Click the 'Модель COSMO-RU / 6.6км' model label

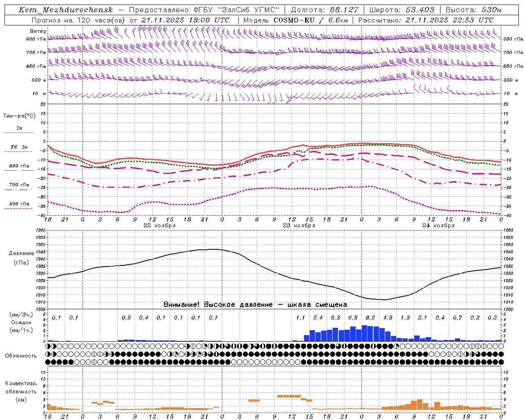(296, 20)
